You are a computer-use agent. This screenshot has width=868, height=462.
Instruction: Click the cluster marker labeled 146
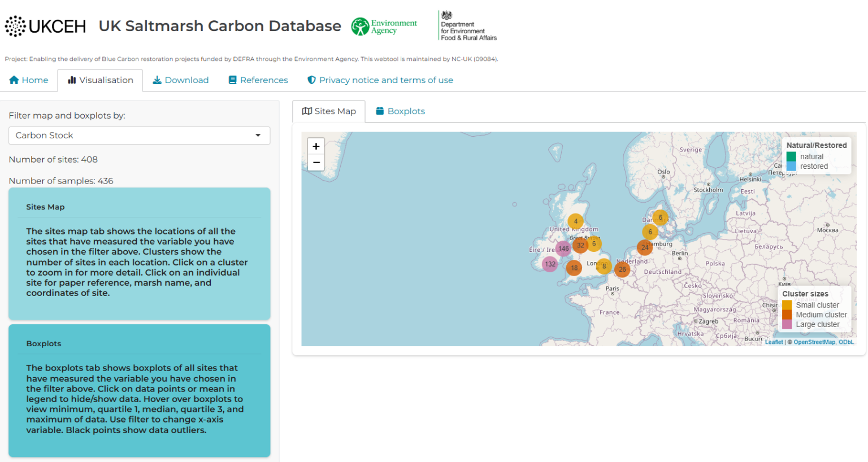(563, 249)
